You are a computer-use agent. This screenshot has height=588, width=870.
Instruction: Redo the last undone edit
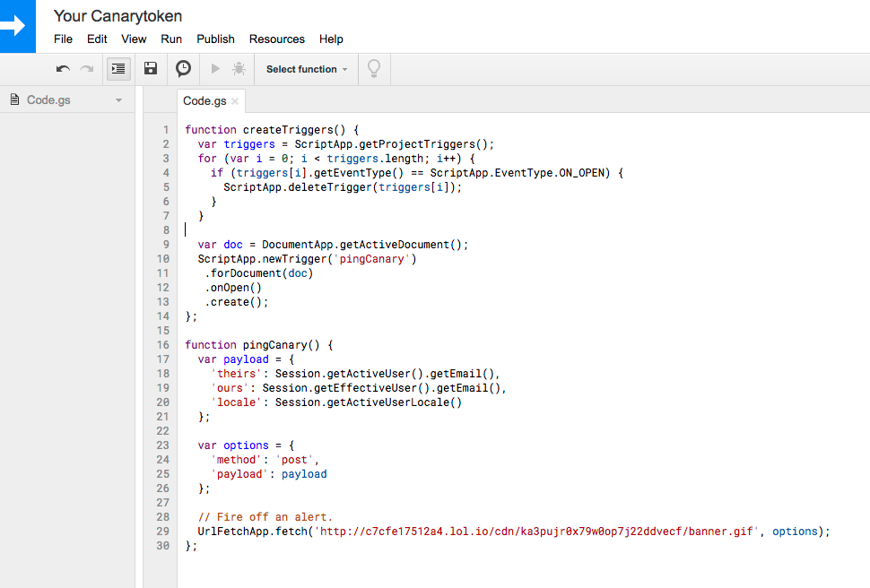point(87,69)
